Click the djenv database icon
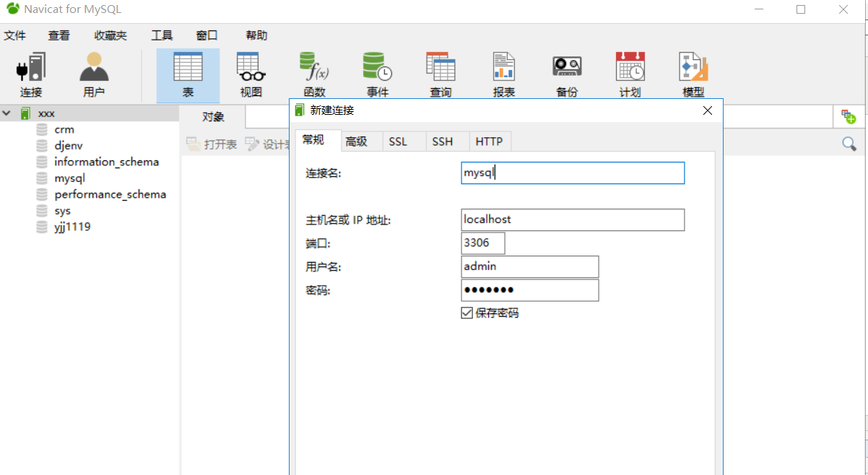This screenshot has height=475, width=868. pyautogui.click(x=42, y=146)
